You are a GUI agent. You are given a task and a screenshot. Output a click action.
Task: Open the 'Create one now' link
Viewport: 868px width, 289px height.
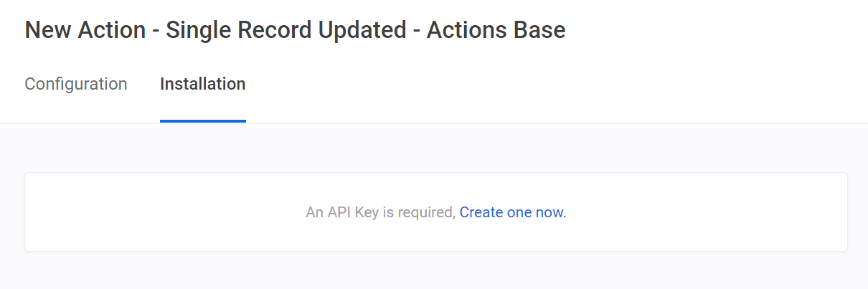[511, 212]
